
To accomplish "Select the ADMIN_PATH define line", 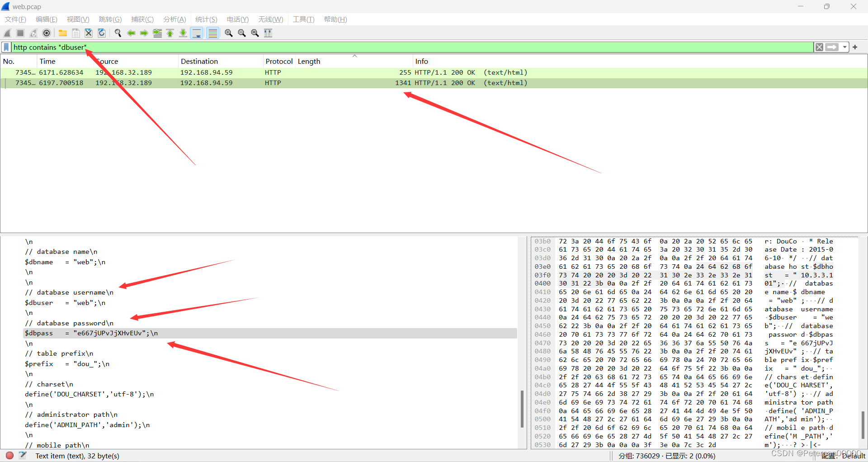I will pos(270,425).
